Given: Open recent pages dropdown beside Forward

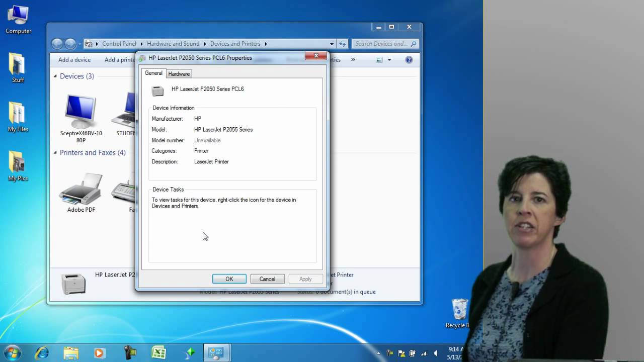Looking at the screenshot, I should pos(79,44).
